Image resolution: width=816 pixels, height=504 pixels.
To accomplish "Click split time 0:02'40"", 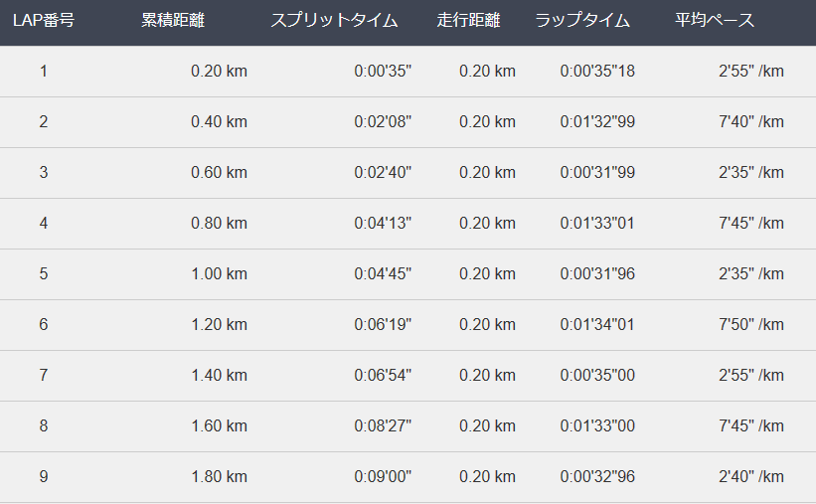I will (x=383, y=172).
